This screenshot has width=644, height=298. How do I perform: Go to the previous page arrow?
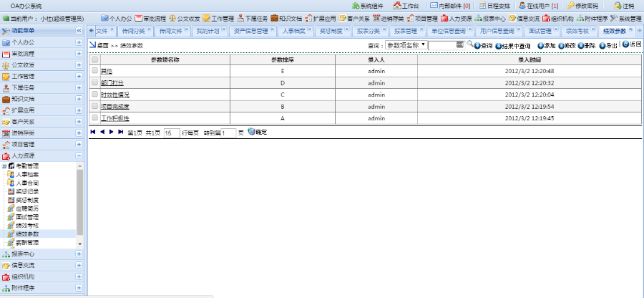pos(102,132)
